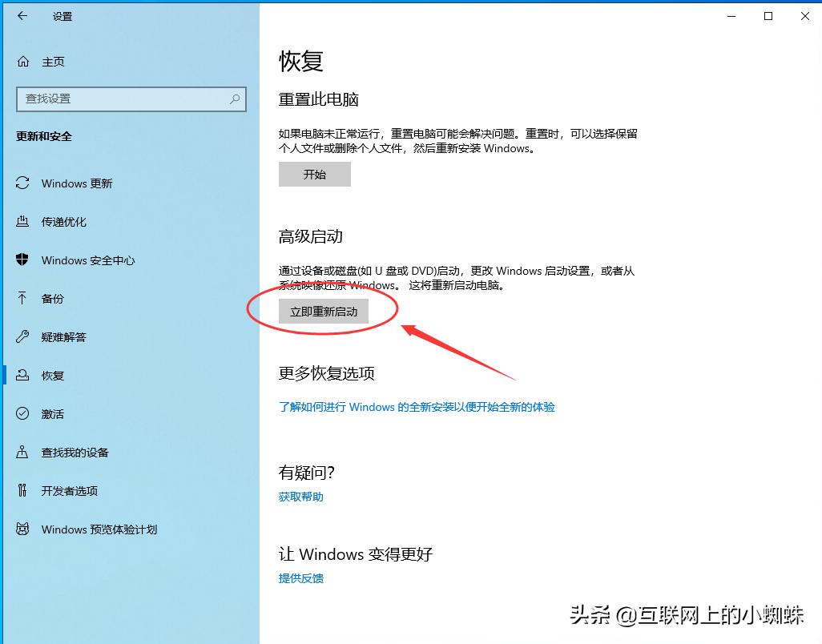Screen dimensions: 822x644
Task: Switch to the Windows 更新 section
Action: (75, 183)
